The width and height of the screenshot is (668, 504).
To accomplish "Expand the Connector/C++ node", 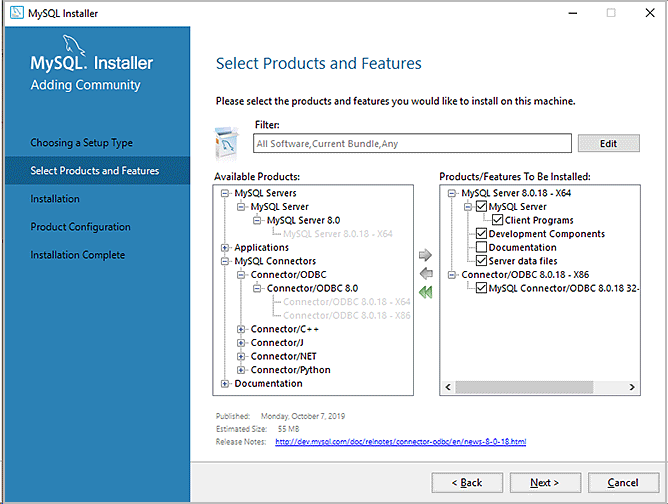I will coord(241,329).
